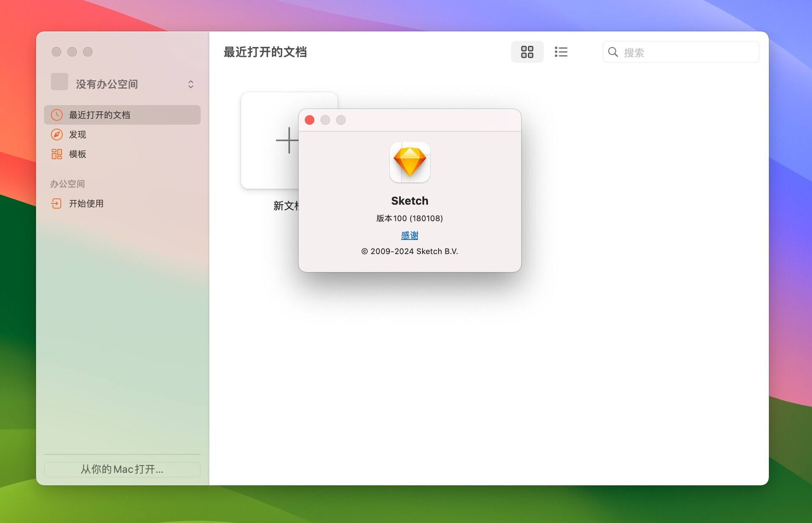Click the sign-in arrow icon beside 开始使用

point(56,204)
